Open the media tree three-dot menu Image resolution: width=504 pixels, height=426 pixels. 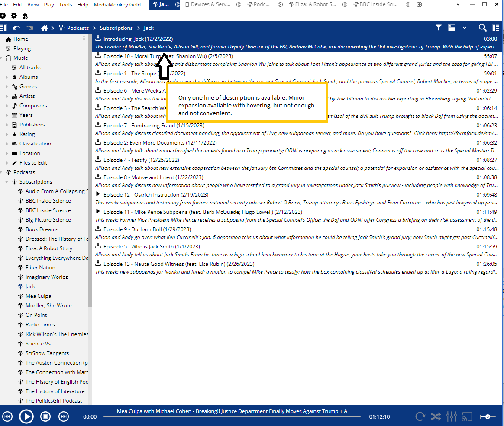tap(84, 38)
